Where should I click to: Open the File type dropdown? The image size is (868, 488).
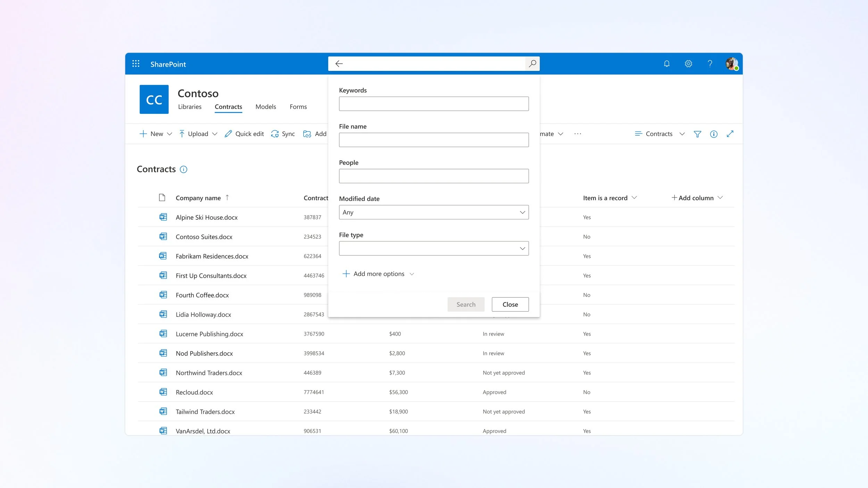pos(434,249)
